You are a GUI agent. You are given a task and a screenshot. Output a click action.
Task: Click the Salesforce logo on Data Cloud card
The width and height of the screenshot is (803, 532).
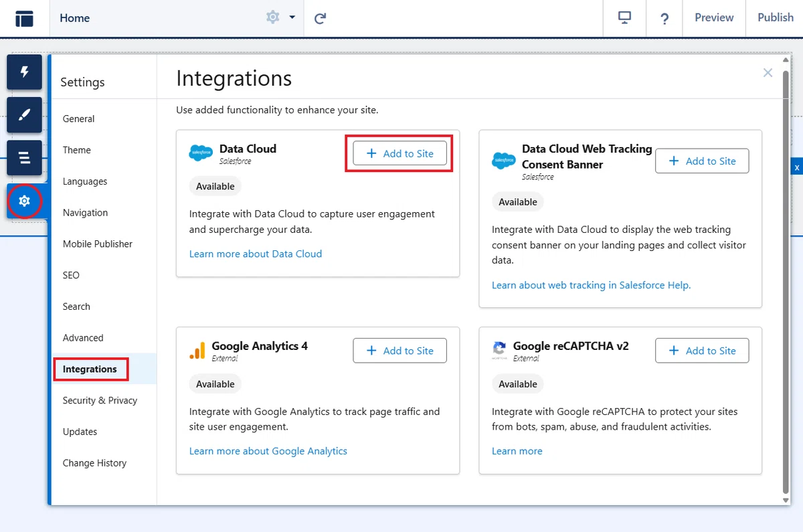click(201, 153)
